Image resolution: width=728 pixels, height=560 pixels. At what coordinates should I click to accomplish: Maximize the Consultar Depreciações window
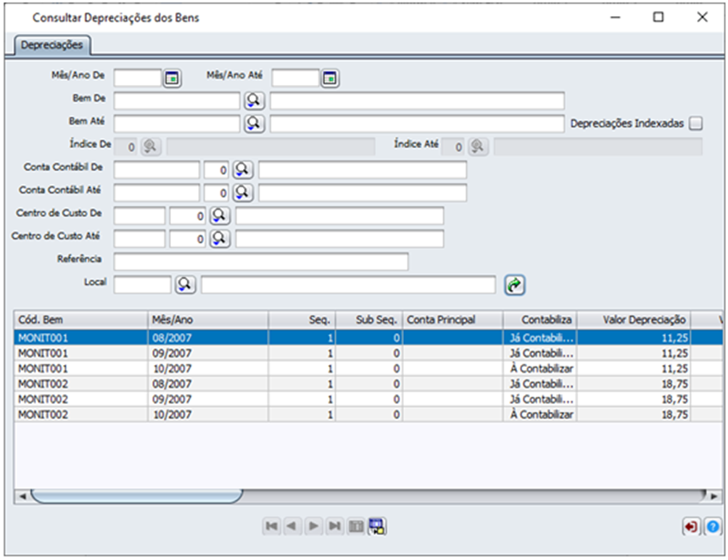658,17
